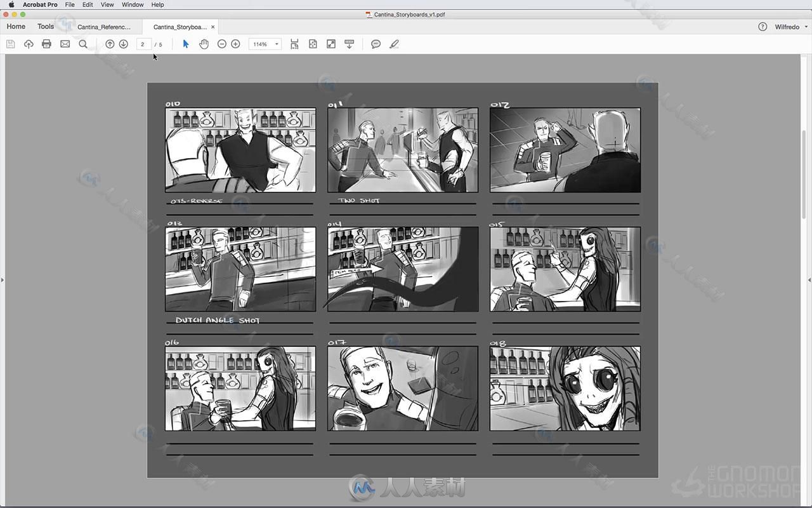Open read mode keyboard-arrow icon
The height and width of the screenshot is (508, 812).
(x=349, y=44)
